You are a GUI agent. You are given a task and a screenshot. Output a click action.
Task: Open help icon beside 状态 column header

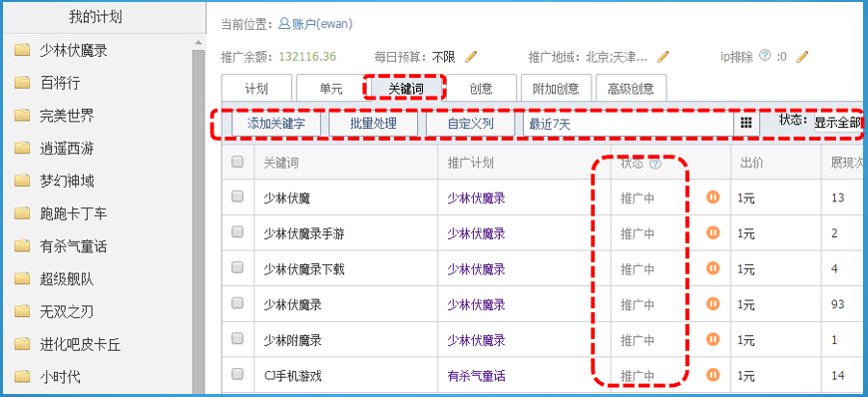coord(655,164)
